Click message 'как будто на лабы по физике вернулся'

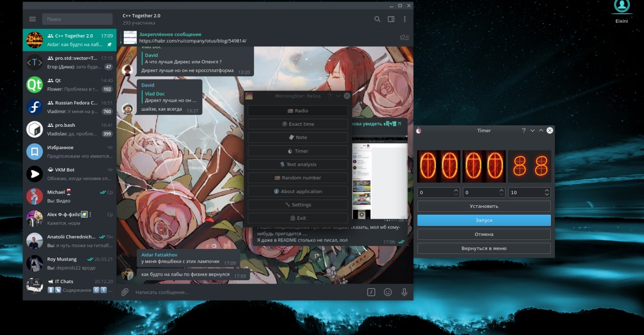click(193, 275)
